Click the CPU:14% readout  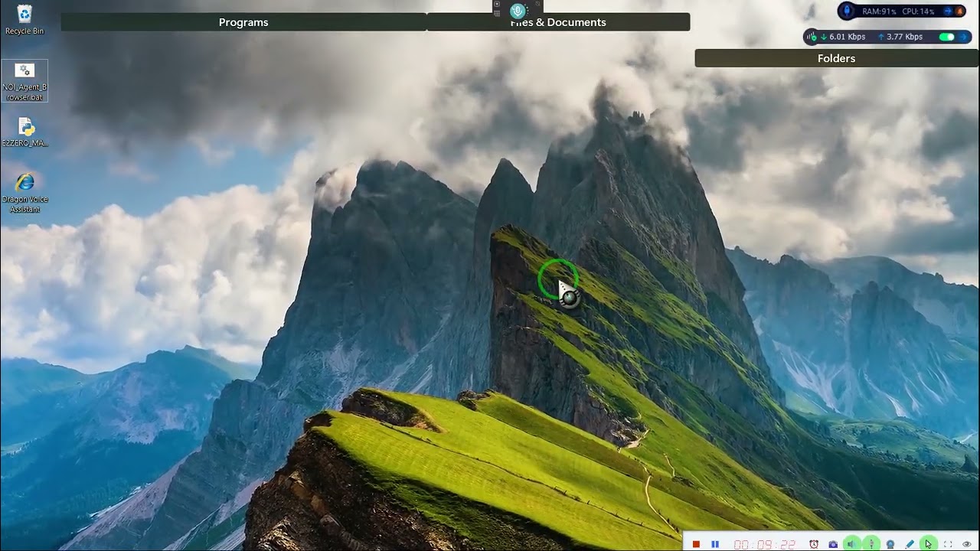click(918, 11)
